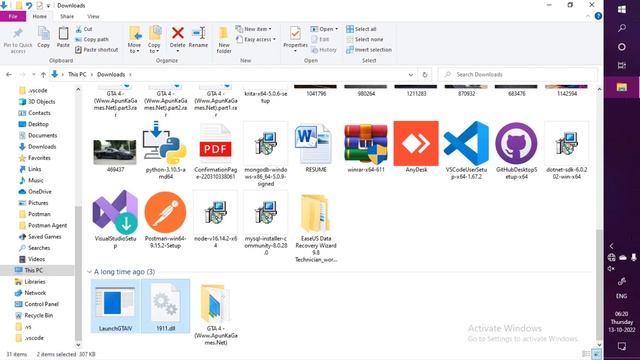Image resolution: width=640 pixels, height=360 pixels.
Task: Open the Move to dropdown
Action: (134, 48)
